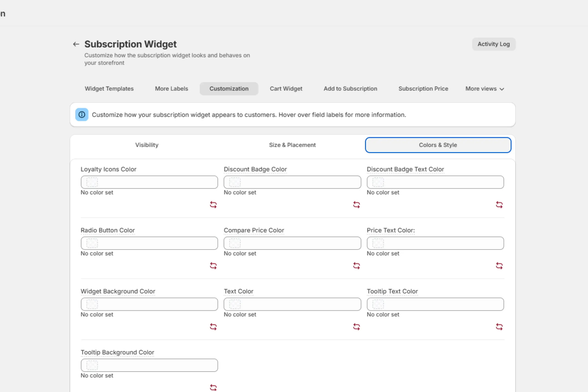This screenshot has width=588, height=392.
Task: Click the Price Text Color: label
Action: (x=391, y=230)
